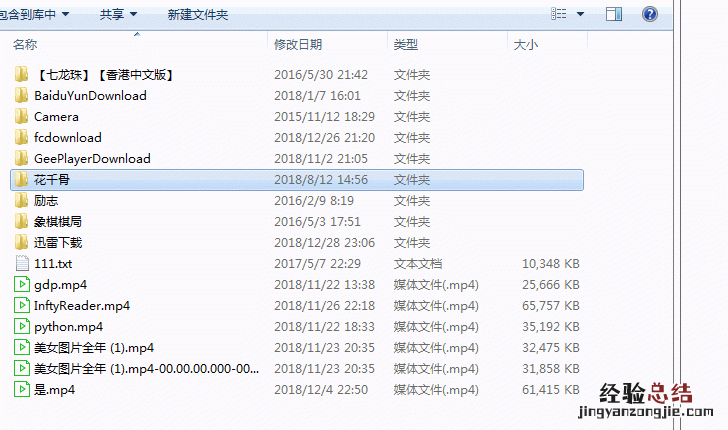Click the size value 35,192 KB

click(551, 327)
